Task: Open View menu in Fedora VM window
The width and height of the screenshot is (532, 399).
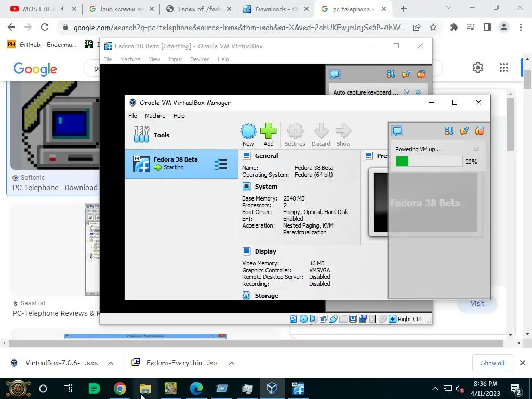Action: 154,59
